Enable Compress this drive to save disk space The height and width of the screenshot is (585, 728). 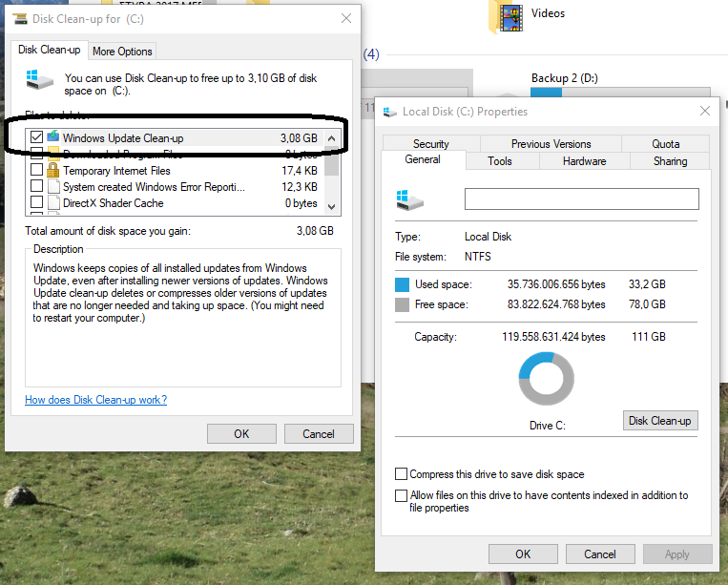[401, 474]
